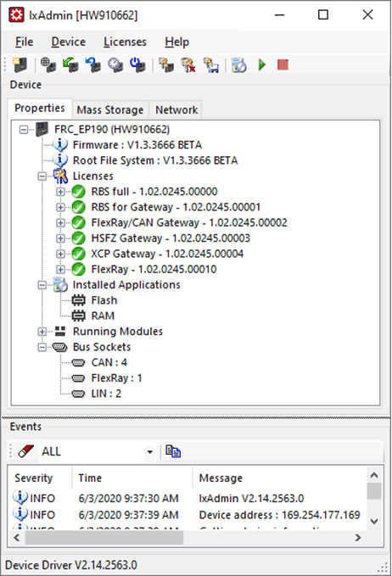Click the events list scroll up arrow
Screen dimensions: 392x576
coord(374,475)
